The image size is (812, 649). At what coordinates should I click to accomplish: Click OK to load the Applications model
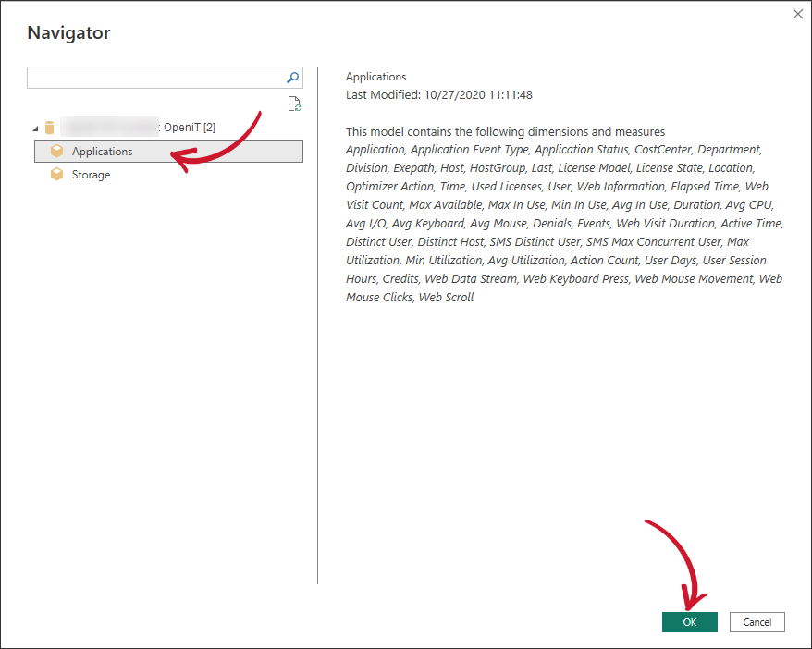click(689, 622)
